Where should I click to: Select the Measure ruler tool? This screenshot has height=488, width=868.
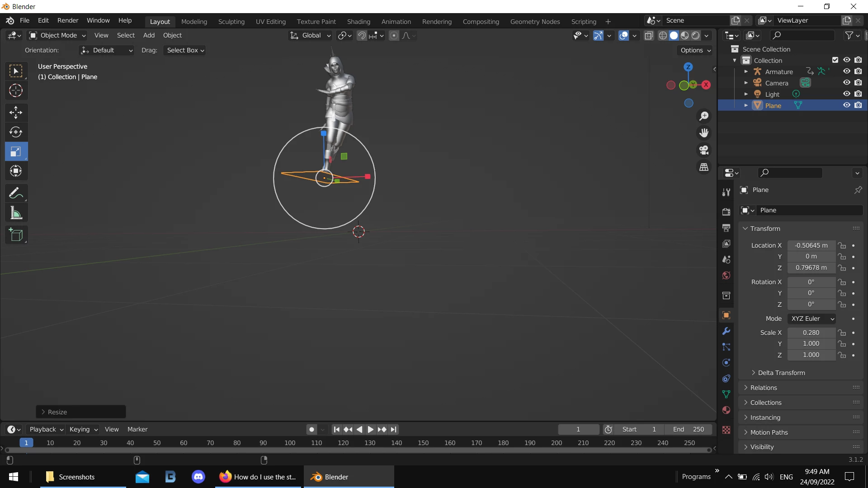click(16, 213)
